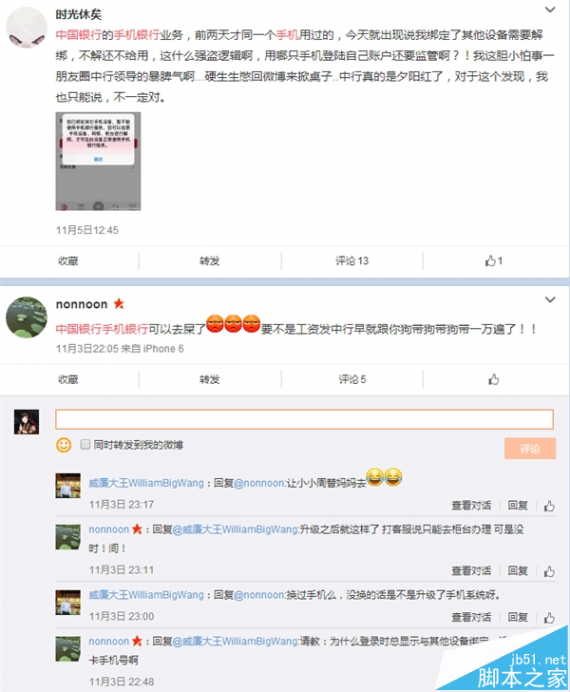Like the 23:00 comment by WilliamBigWang
Image resolution: width=570 pixels, height=692 pixels.
click(549, 617)
